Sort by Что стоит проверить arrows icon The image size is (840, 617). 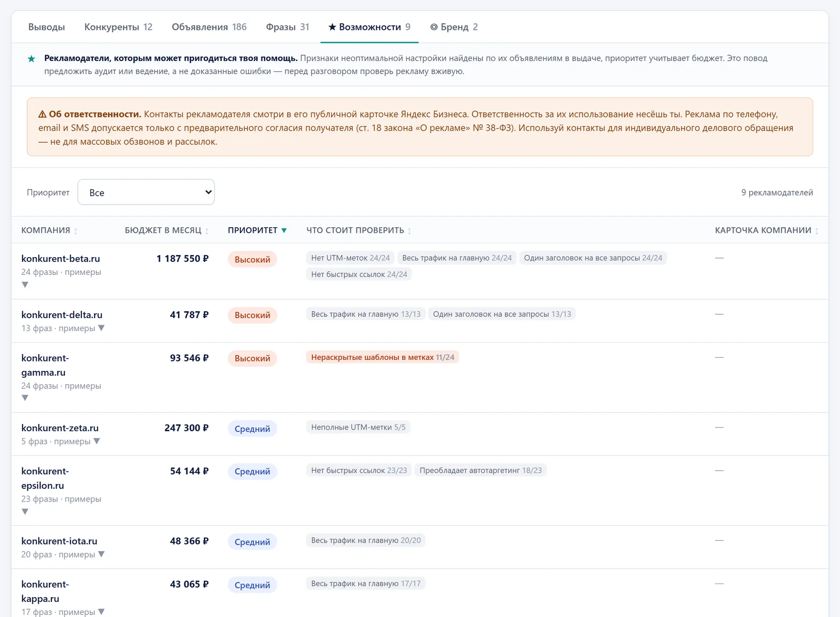(x=409, y=231)
